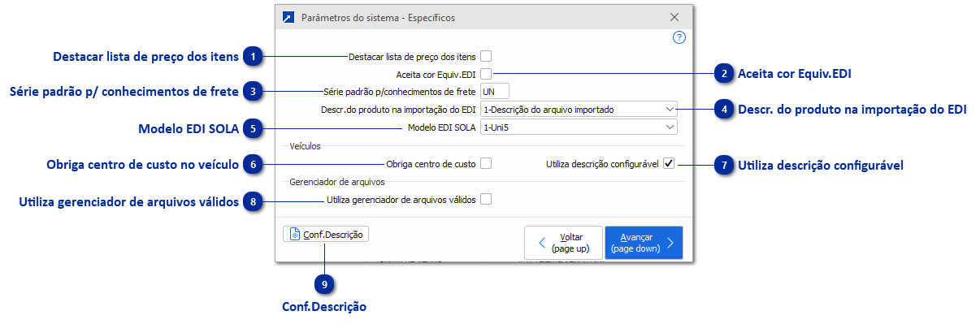Go back with Voltar button

point(563,242)
